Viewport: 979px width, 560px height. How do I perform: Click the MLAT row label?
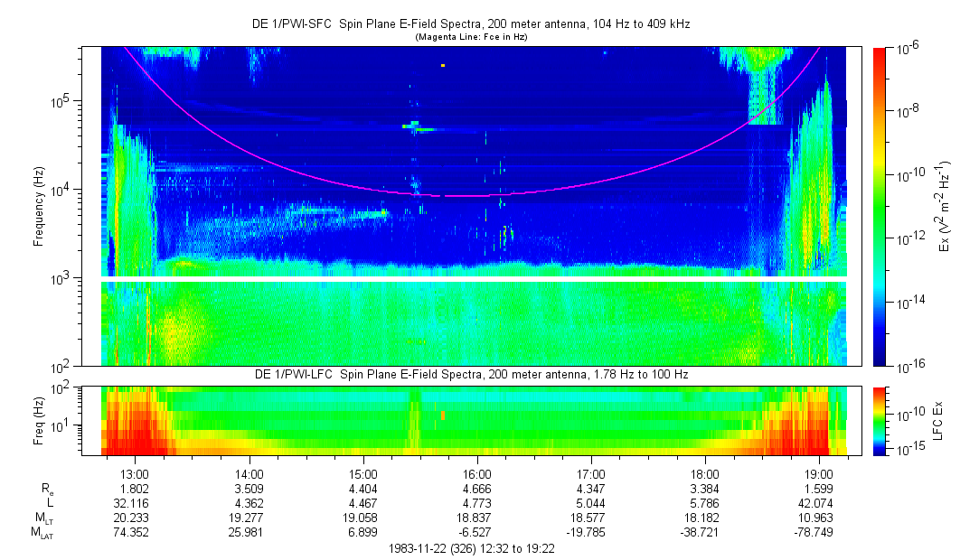tap(42, 533)
